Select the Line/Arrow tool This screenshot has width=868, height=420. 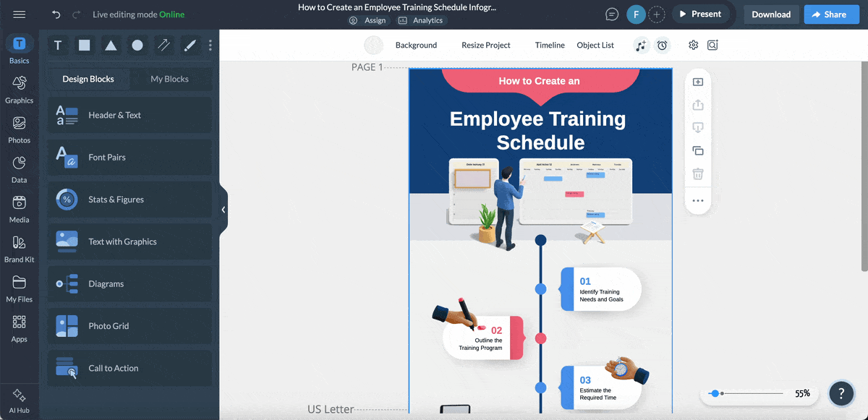[163, 45]
